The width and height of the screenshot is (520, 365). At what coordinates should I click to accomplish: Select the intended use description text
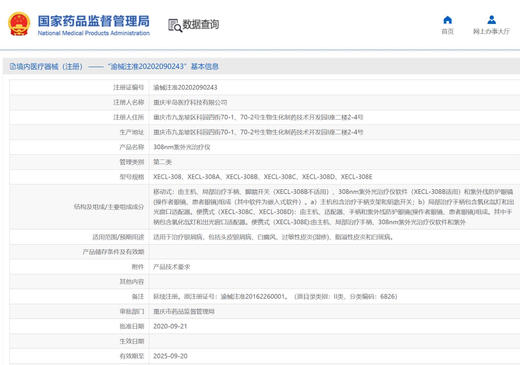pyautogui.click(x=273, y=237)
